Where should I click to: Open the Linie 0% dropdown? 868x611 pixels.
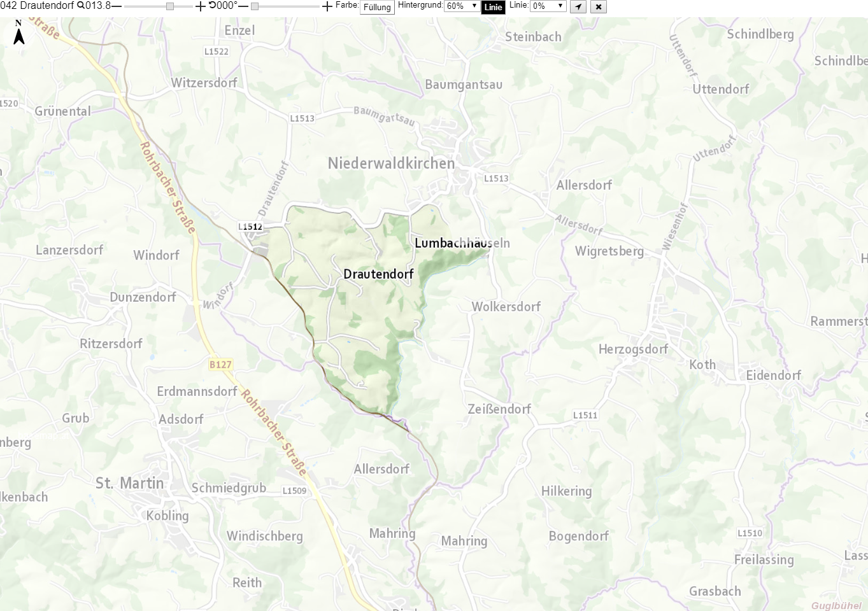(x=548, y=6)
